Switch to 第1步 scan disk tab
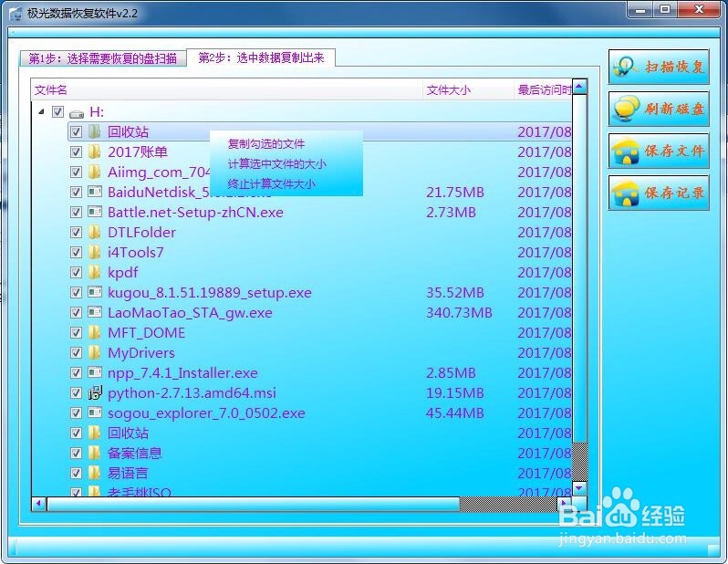The width and height of the screenshot is (728, 564). 102,58
